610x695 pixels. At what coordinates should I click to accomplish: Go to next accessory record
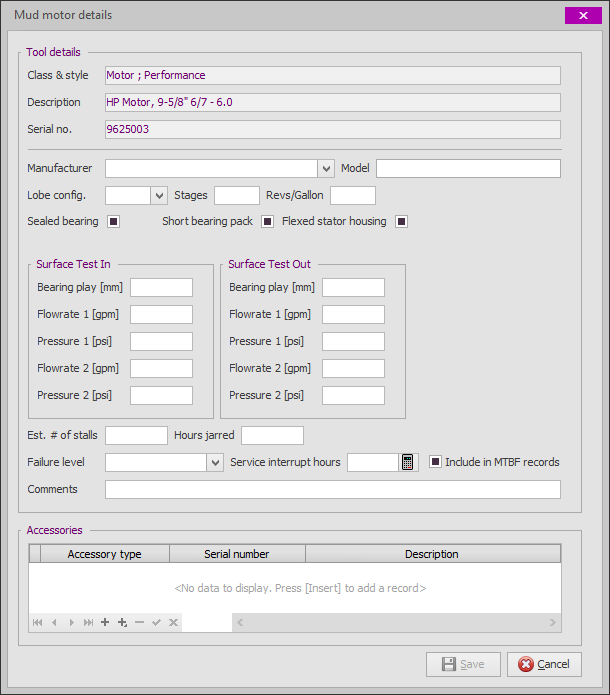[71, 622]
